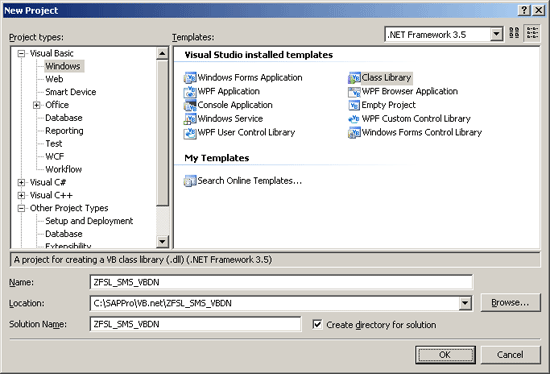Expand the Office project type node
550x374 pixels.
point(36,105)
